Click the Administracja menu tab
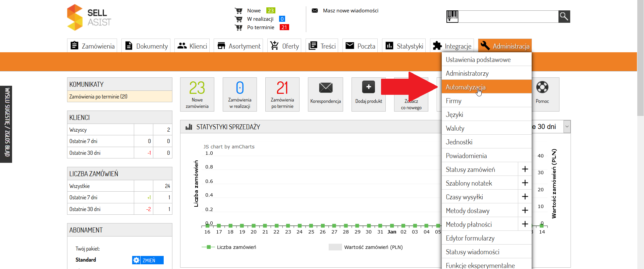Image resolution: width=644 pixels, height=269 pixels. 505,46
